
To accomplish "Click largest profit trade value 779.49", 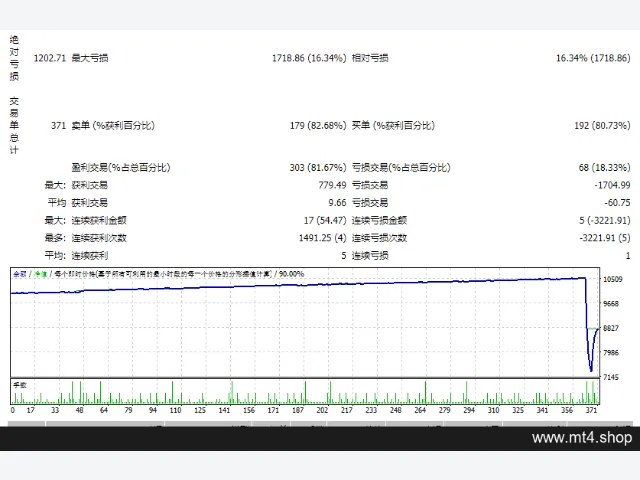I will (332, 185).
